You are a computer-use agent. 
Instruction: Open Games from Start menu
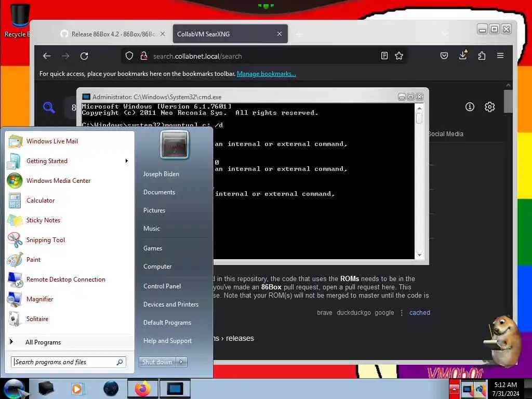[x=153, y=248]
